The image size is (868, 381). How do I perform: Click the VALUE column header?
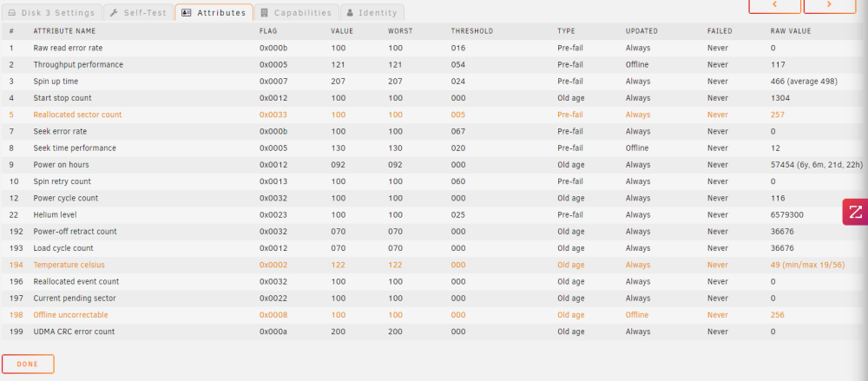click(342, 31)
